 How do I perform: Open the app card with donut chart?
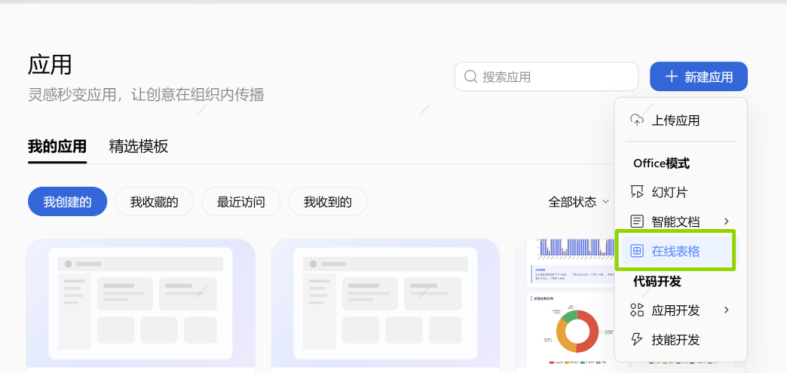pos(565,303)
